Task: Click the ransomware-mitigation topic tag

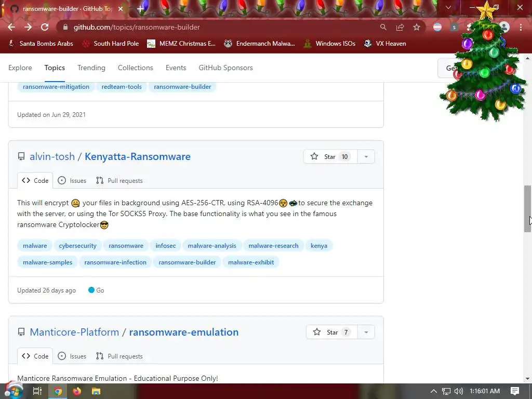Action: (x=56, y=87)
